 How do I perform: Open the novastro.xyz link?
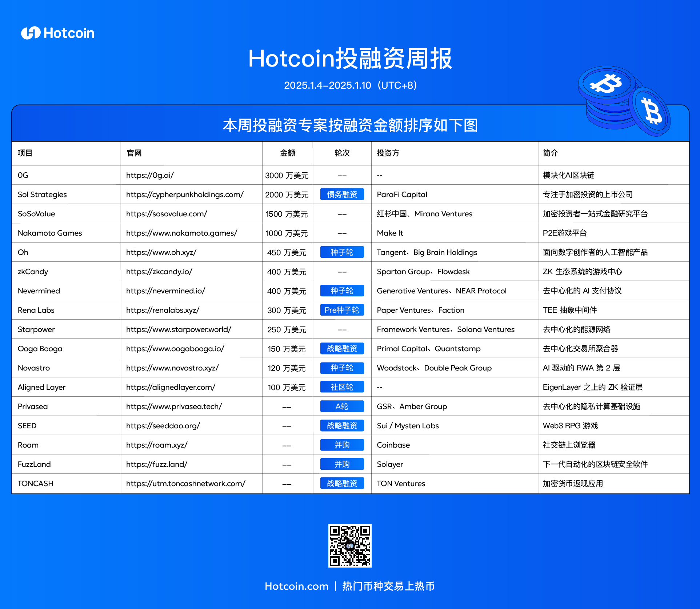coord(172,368)
